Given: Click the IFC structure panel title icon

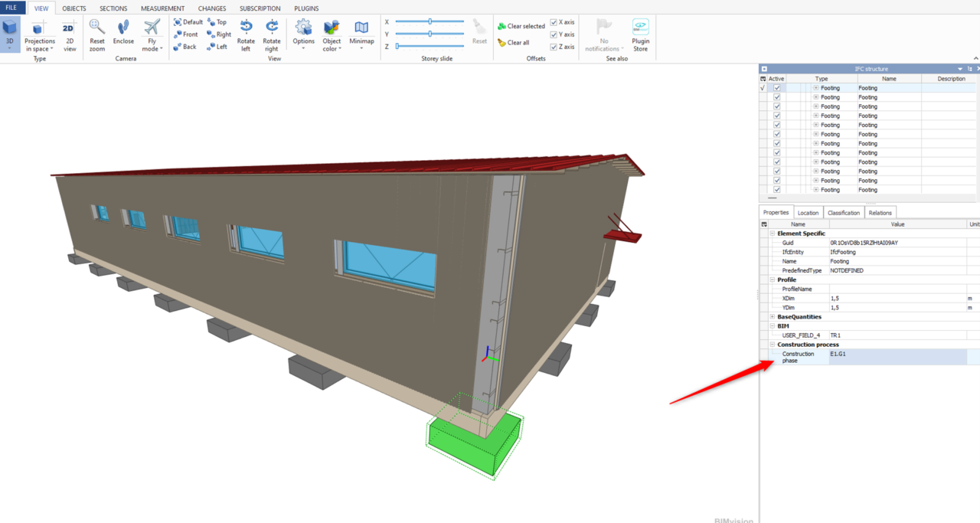Looking at the screenshot, I should click(x=763, y=69).
